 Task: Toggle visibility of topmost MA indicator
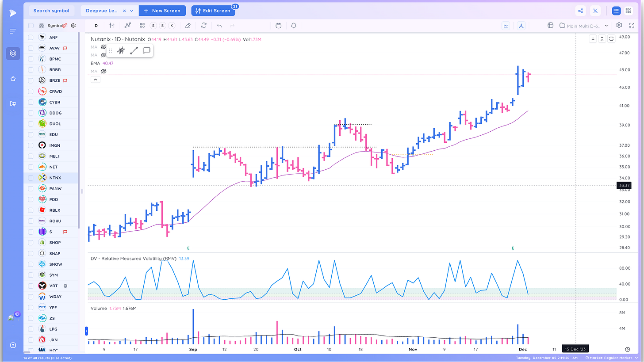tap(103, 47)
